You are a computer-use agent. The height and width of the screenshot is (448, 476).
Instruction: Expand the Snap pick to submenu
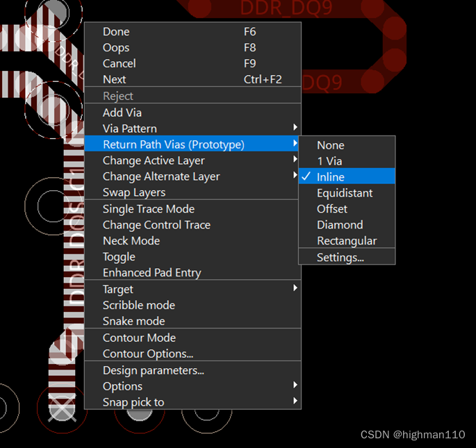pos(133,402)
